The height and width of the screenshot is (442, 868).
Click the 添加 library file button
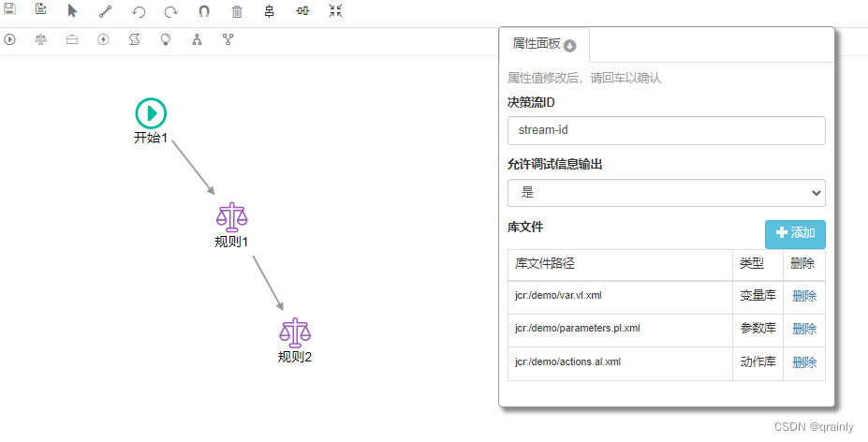[x=795, y=233]
